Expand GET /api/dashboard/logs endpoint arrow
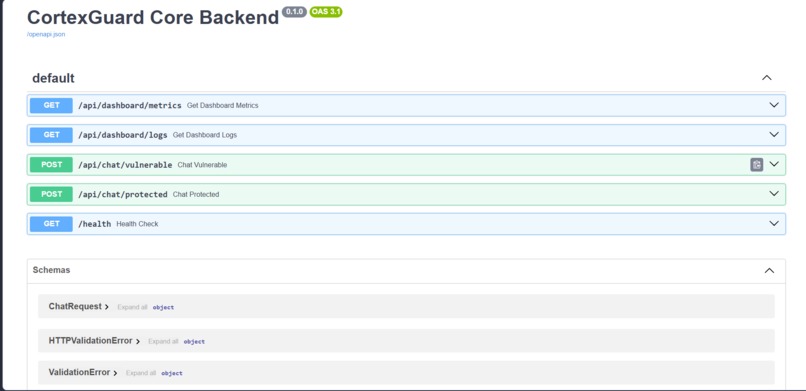 coord(774,135)
